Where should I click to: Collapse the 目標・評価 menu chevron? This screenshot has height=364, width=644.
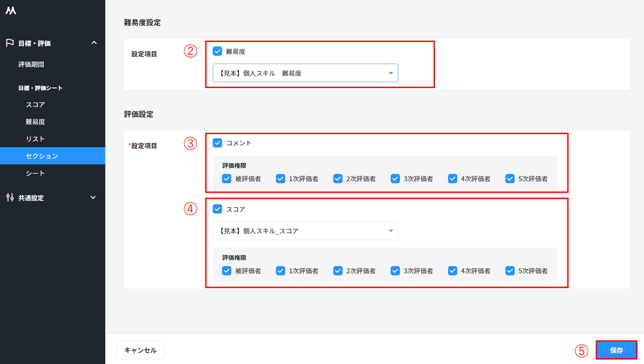[x=94, y=43]
